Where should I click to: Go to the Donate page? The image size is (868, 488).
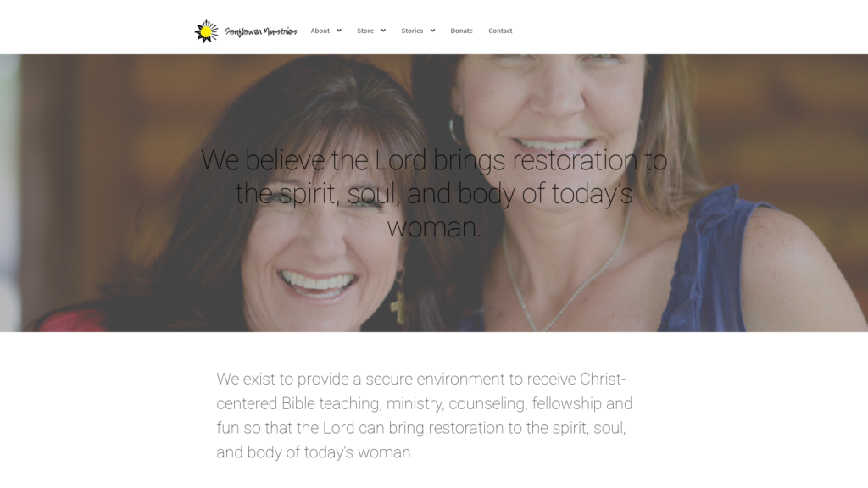coord(462,30)
